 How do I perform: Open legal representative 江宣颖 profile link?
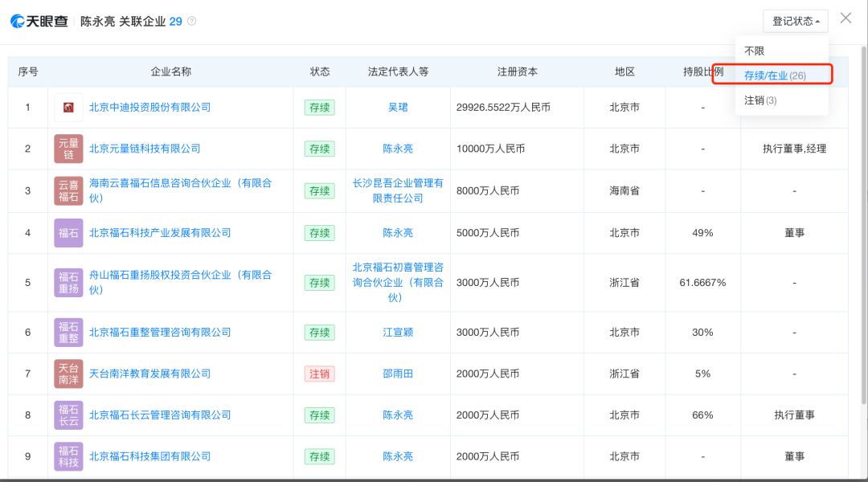[398, 332]
